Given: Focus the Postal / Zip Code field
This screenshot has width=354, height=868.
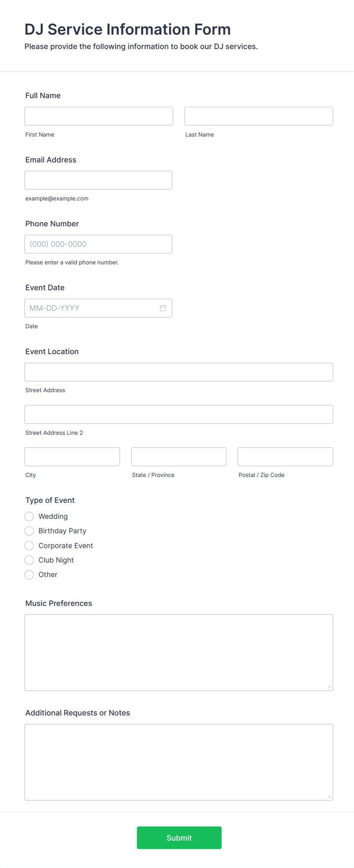Looking at the screenshot, I should (285, 456).
